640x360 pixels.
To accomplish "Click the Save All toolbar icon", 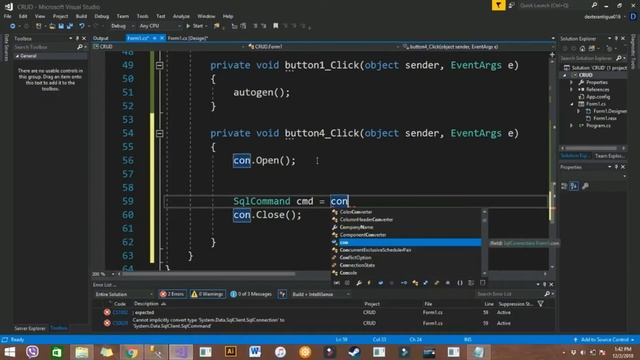I will click(70, 26).
